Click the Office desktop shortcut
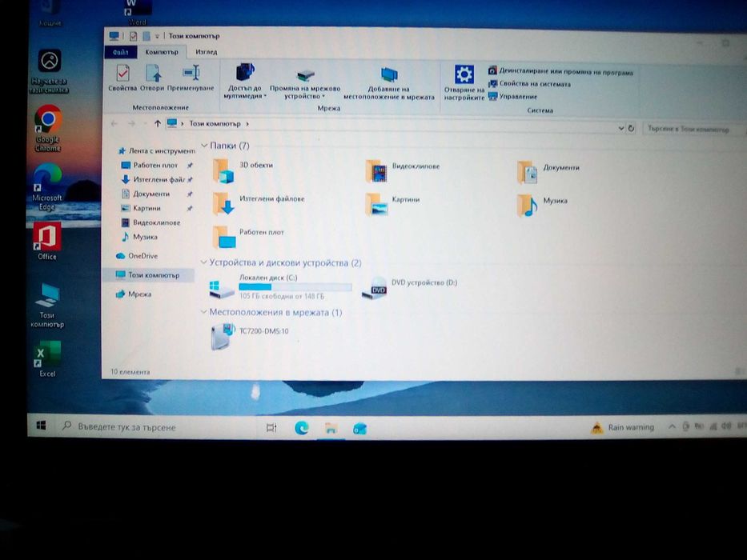This screenshot has height=560, width=747. click(x=47, y=242)
